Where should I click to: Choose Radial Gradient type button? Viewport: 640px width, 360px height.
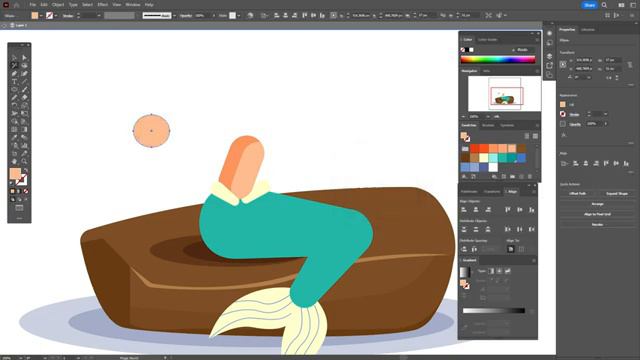point(499,271)
